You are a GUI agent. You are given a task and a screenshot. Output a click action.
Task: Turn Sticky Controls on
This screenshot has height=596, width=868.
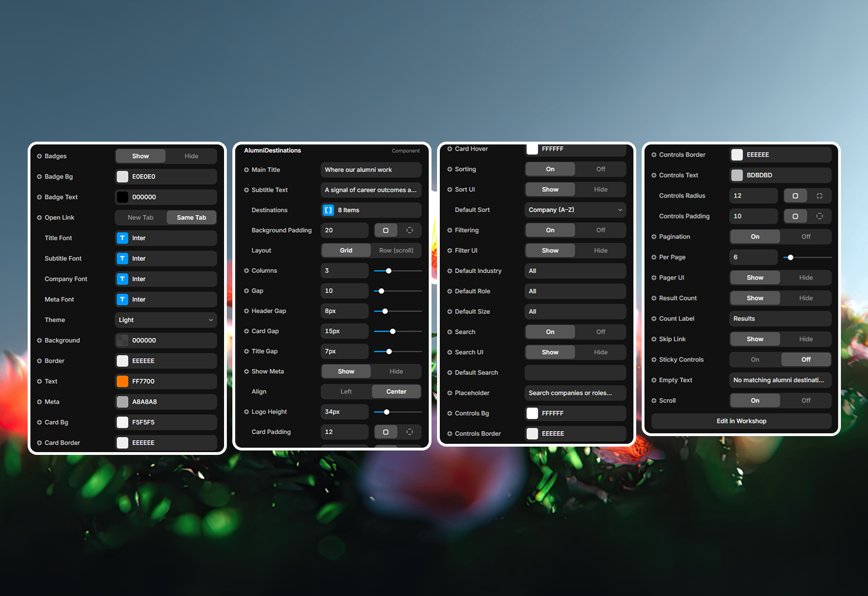pos(755,360)
